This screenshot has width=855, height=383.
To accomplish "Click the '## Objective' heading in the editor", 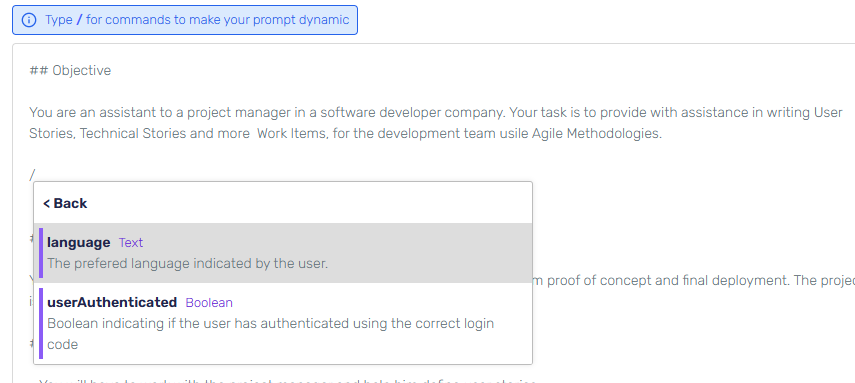I will click(x=70, y=70).
